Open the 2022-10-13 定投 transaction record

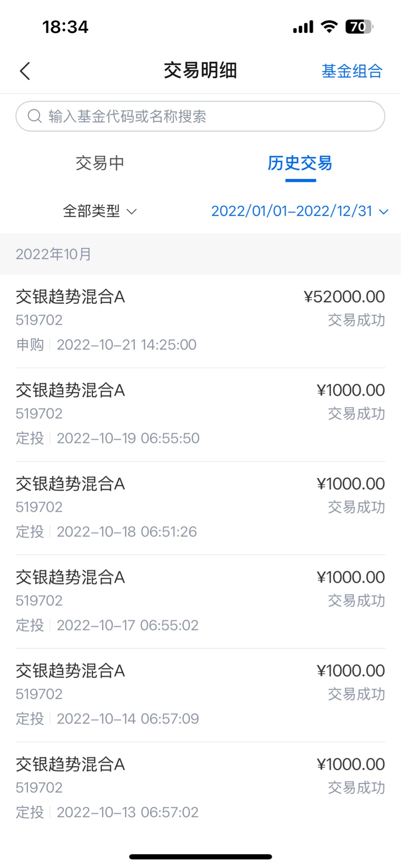(x=200, y=788)
